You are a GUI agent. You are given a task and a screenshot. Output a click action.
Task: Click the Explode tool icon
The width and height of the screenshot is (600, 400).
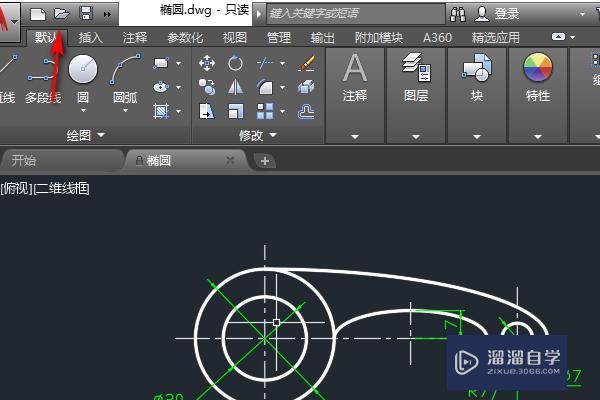[x=306, y=87]
